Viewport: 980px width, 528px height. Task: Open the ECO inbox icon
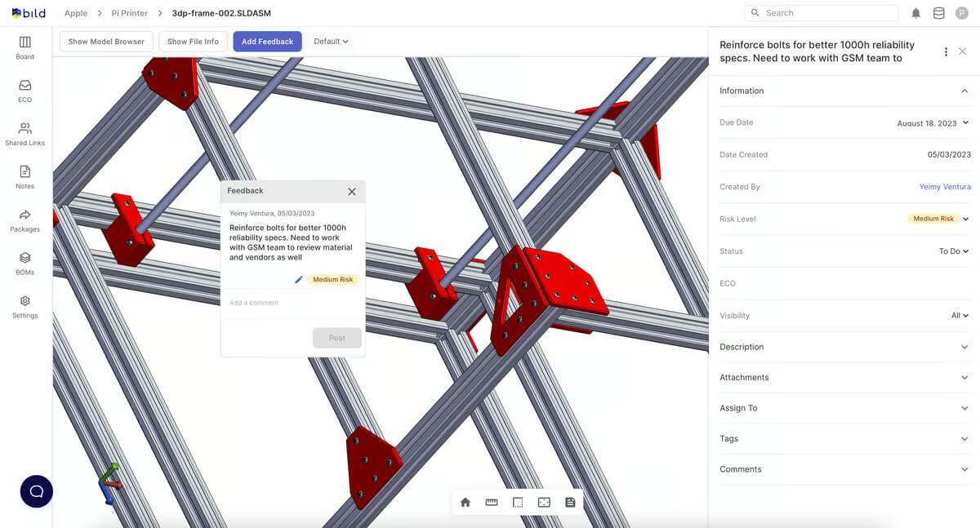click(x=25, y=91)
